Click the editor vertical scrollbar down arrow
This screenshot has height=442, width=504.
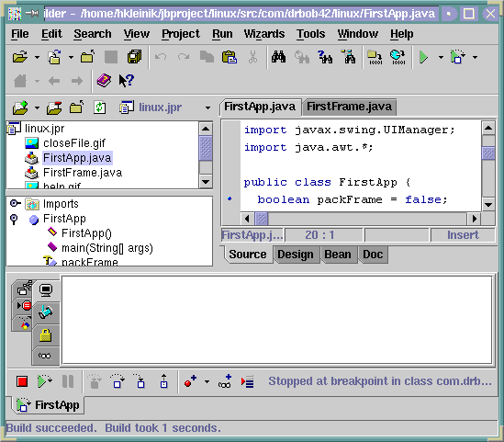[x=488, y=204]
